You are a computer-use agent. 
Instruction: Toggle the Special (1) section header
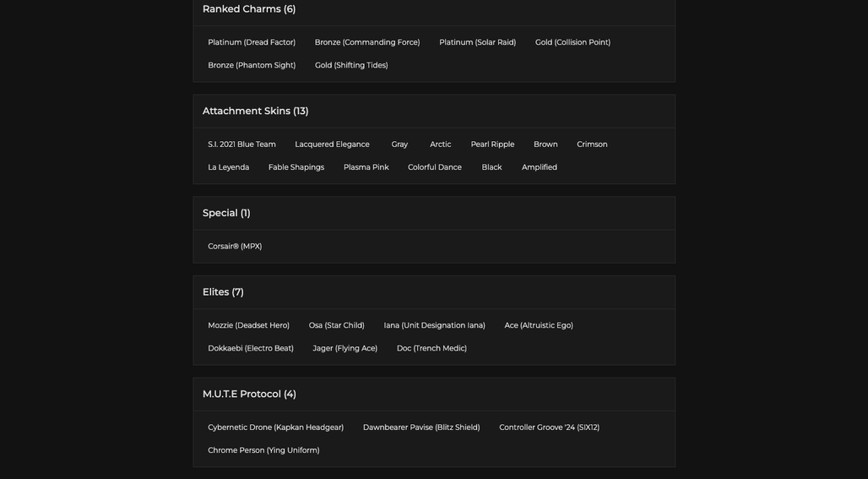(434, 213)
